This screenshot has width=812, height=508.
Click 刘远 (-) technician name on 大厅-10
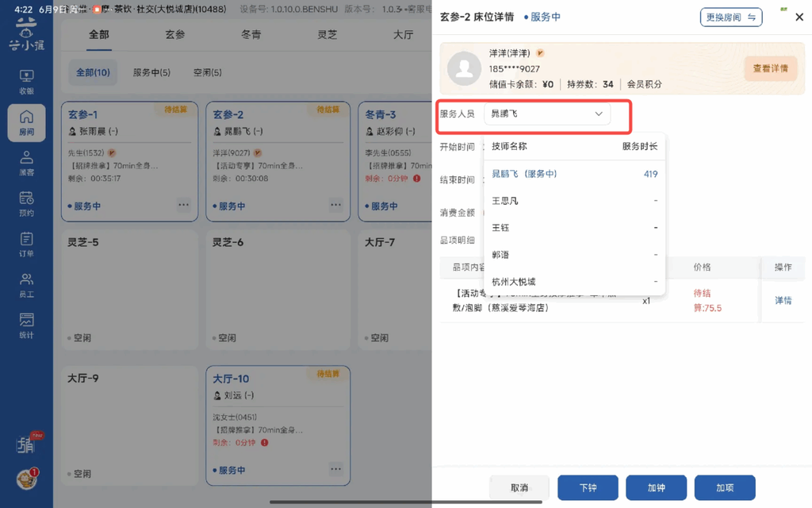click(x=239, y=395)
